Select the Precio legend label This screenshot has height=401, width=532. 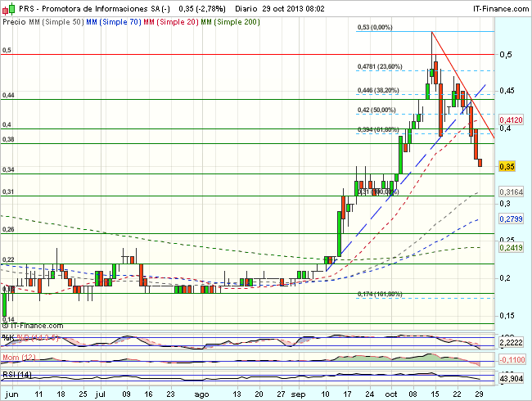coord(14,22)
